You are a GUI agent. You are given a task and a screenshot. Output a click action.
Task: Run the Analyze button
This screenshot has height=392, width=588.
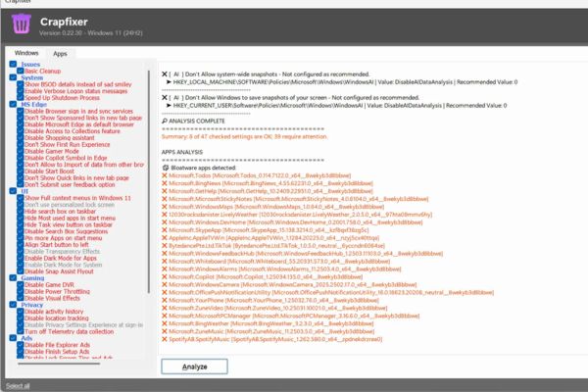(194, 367)
